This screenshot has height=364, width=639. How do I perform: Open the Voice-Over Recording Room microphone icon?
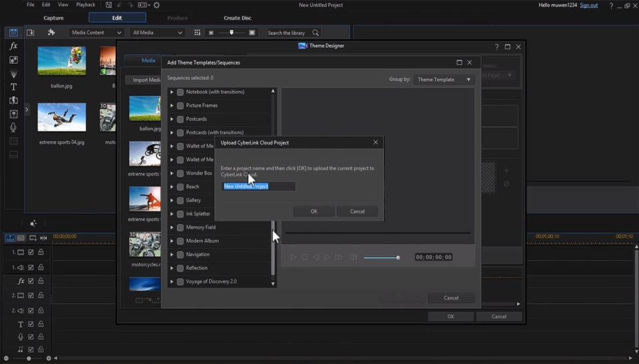click(13, 128)
